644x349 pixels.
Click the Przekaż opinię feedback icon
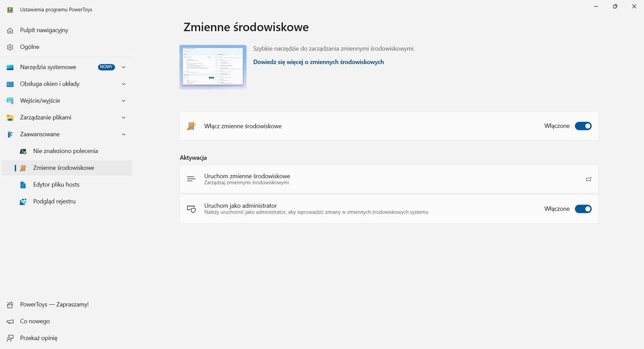coord(10,338)
